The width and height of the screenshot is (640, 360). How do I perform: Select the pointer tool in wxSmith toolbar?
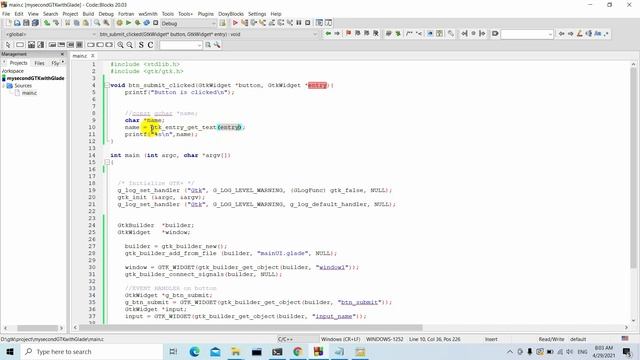pos(8,45)
